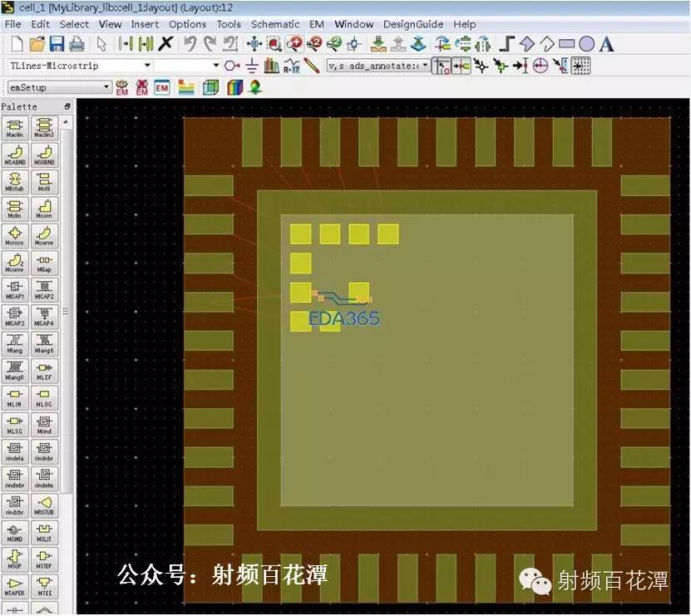This screenshot has height=616, width=691.
Task: Click the Save floppy disk icon
Action: tap(57, 44)
